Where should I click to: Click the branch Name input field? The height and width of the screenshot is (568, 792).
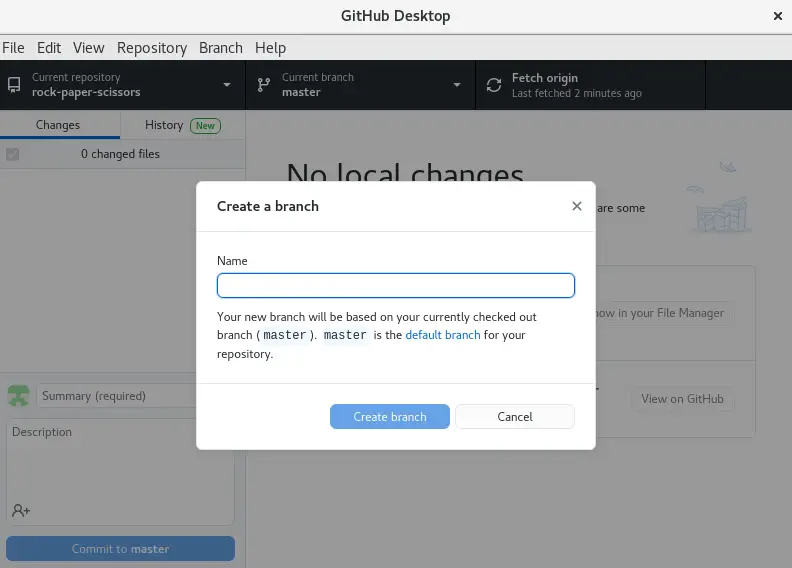(395, 286)
